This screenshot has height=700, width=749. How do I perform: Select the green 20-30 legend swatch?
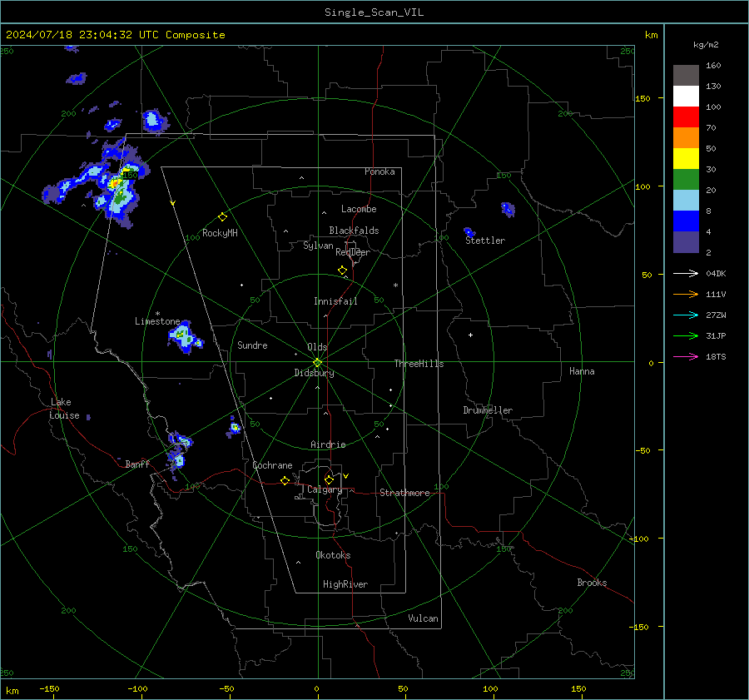pyautogui.click(x=686, y=179)
